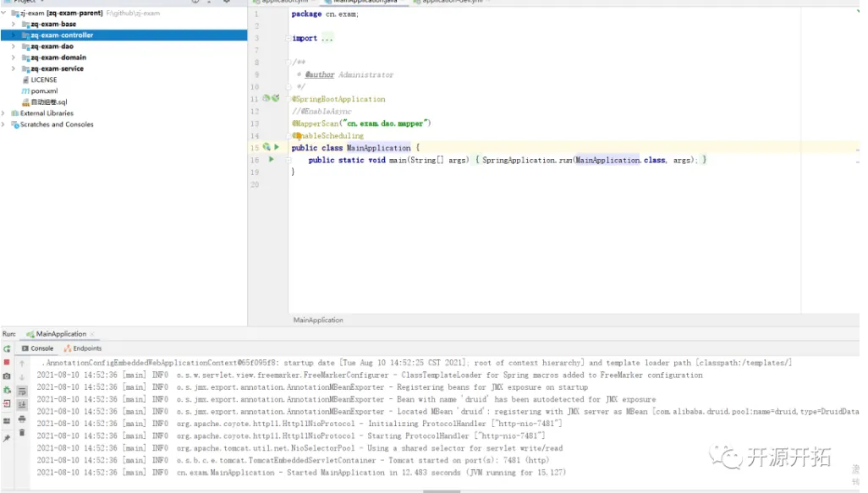
Task: Click the camera thread dump icon
Action: [7, 376]
